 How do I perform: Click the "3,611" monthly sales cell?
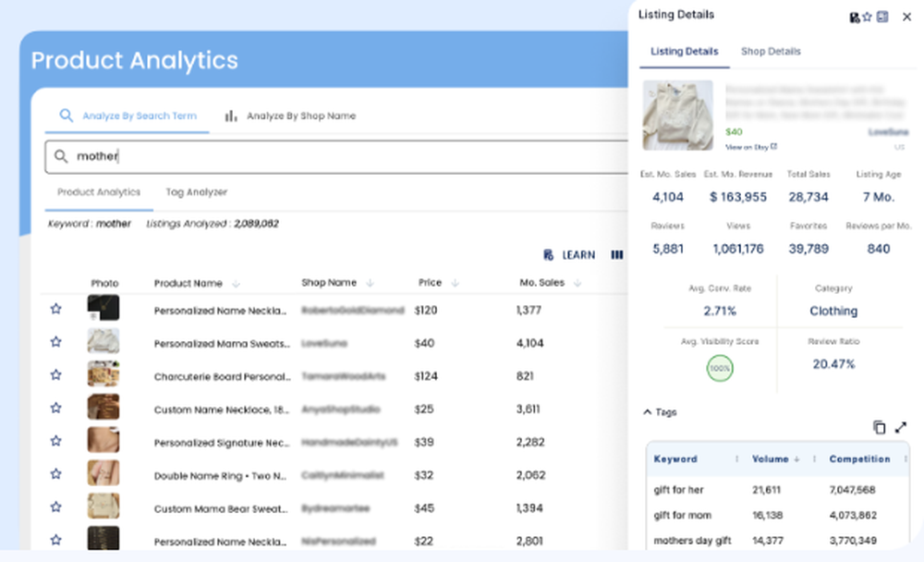(528, 409)
